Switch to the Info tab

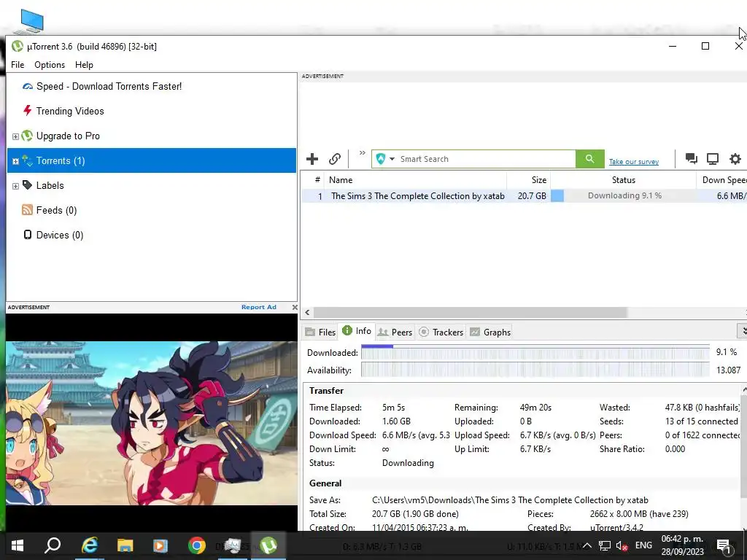tap(357, 331)
